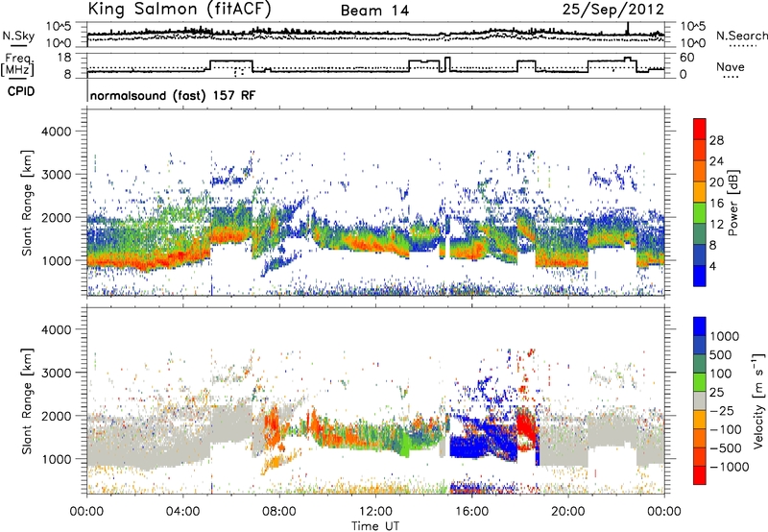Click the red velocity patch near 18:00
Screen dimensions: 768x532
click(527, 427)
